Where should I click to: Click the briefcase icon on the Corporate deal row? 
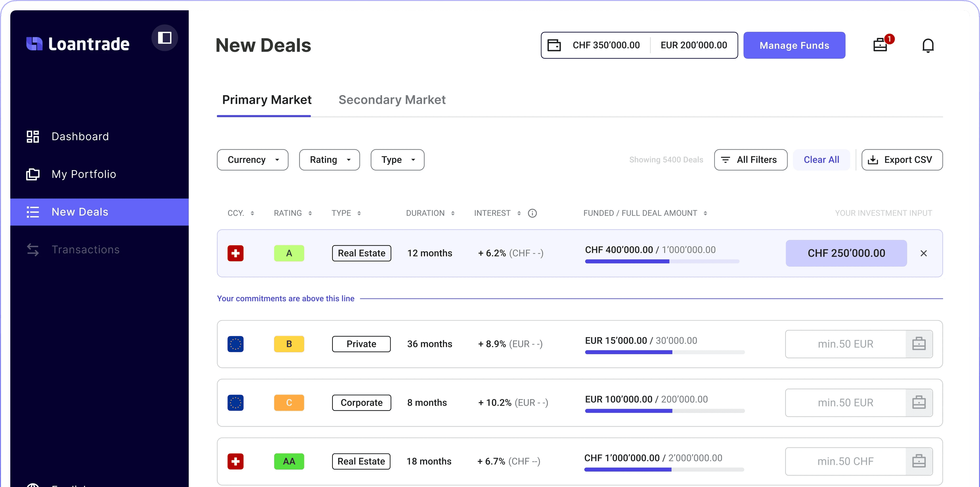point(919,402)
